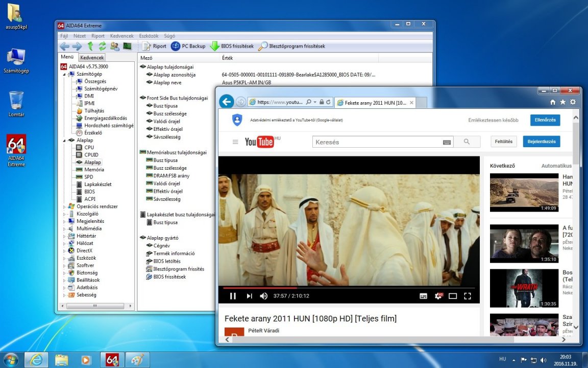Go back using AIDA64 toolbar back arrow

tap(64, 46)
